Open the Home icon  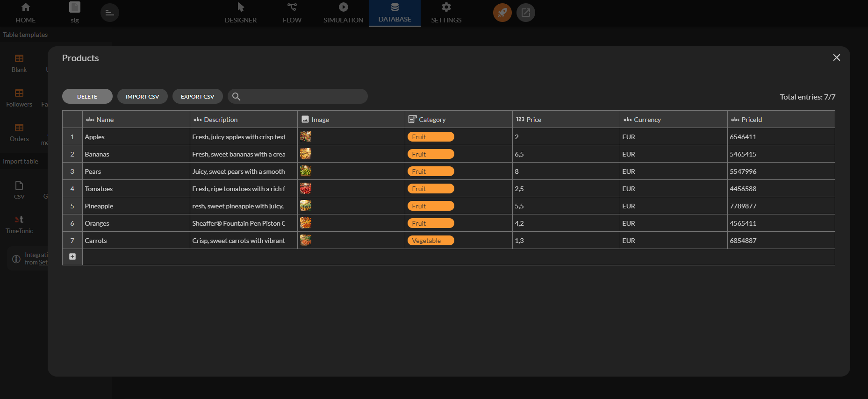tap(26, 7)
